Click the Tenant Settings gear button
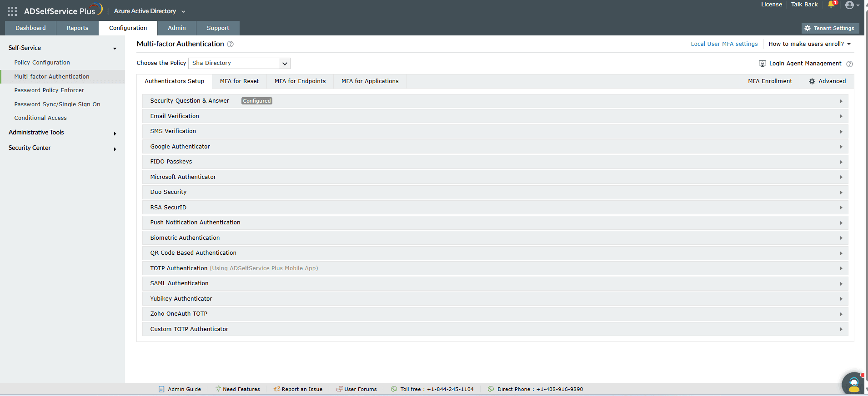This screenshot has height=396, width=868. click(830, 28)
